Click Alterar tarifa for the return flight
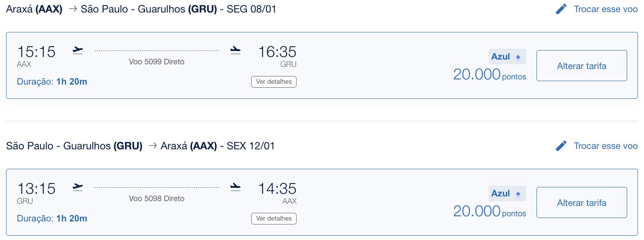Viewport: 644px width, 240px height. click(x=582, y=202)
